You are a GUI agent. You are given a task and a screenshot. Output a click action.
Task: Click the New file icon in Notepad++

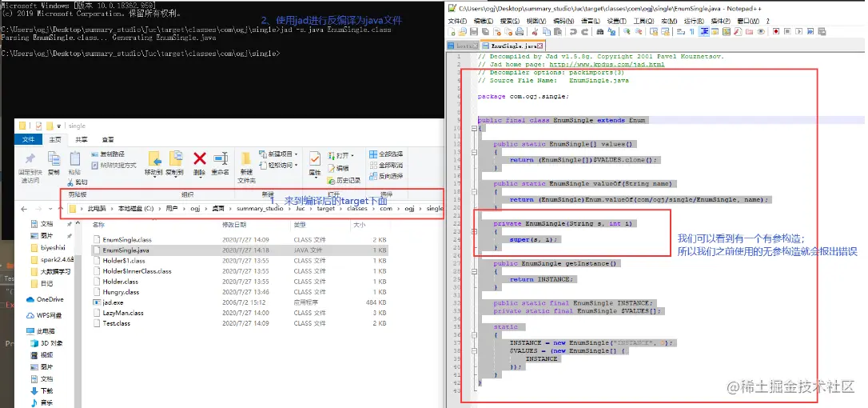pos(451,31)
